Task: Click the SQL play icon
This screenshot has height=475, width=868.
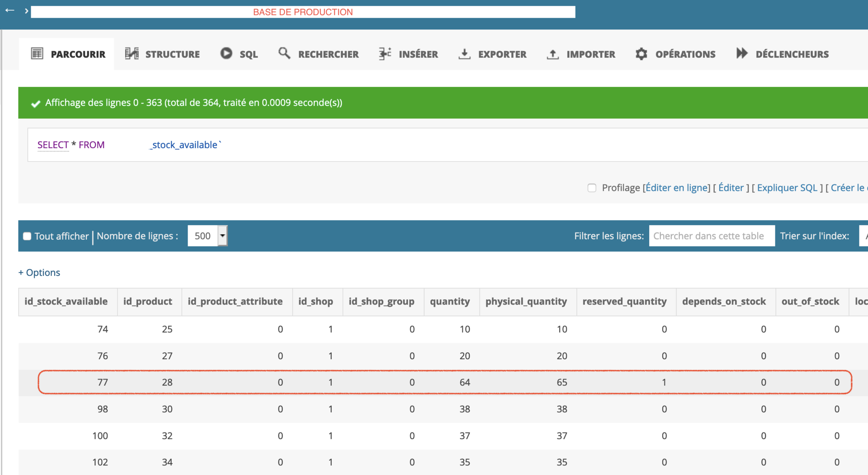Action: pos(226,53)
